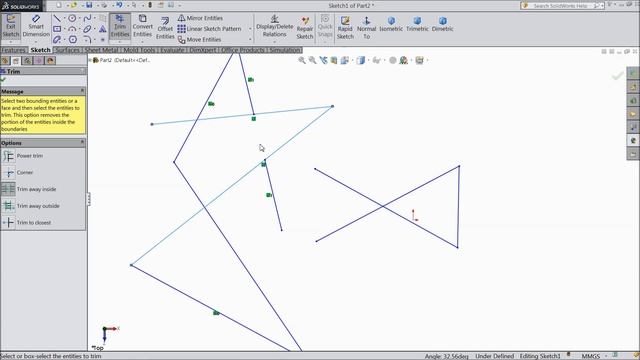Select the Spline sketch tool

[x=87, y=18]
